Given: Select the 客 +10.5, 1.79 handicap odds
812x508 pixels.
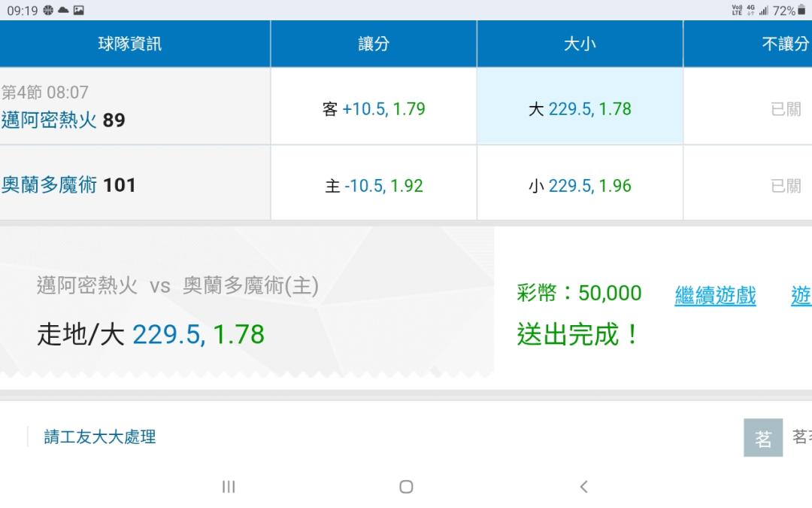Looking at the screenshot, I should 374,109.
